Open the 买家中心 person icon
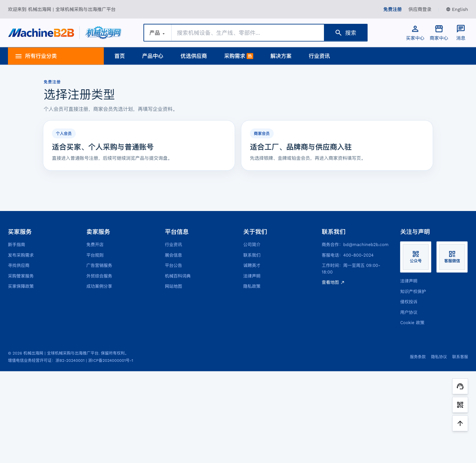476x463 pixels. (415, 29)
